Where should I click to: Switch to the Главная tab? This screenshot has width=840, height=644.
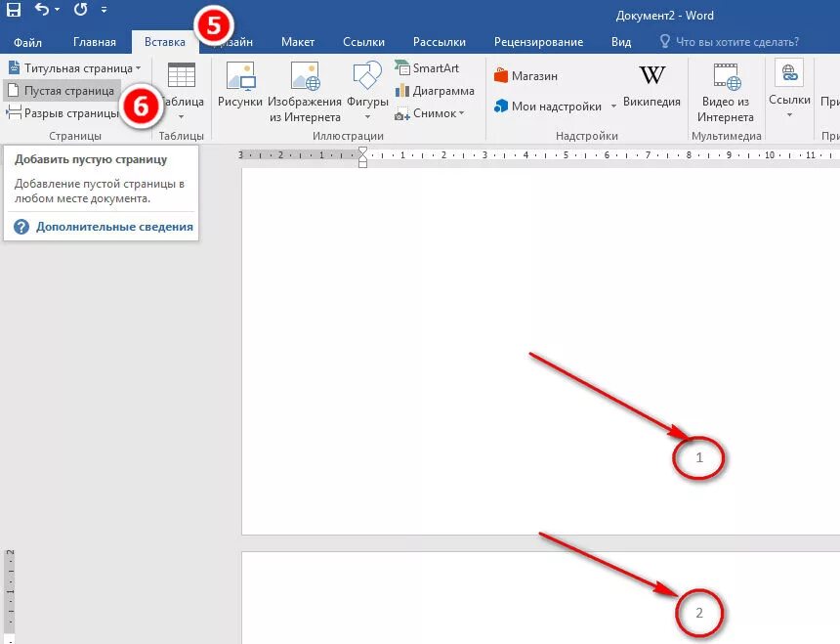95,42
